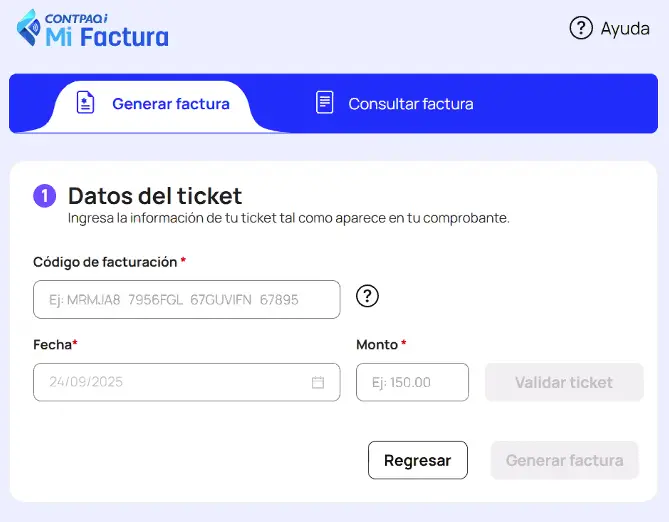
Task: Open the calendar icon in Fecha field
Action: 318,382
